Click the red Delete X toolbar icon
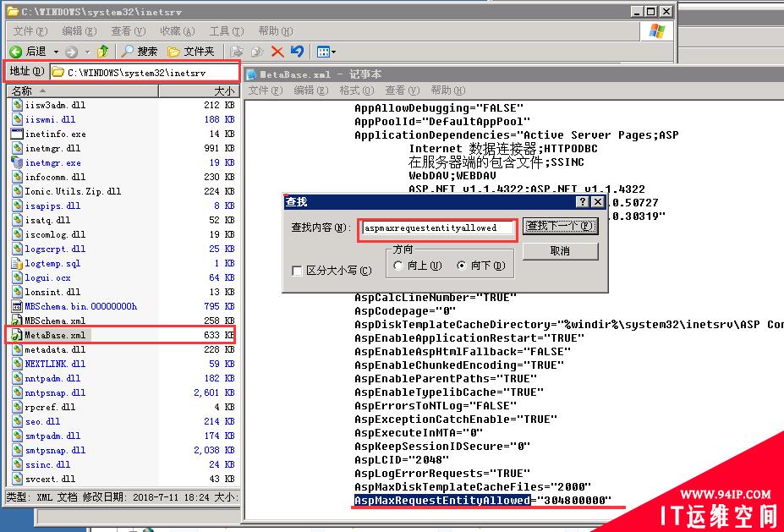 coord(277,52)
